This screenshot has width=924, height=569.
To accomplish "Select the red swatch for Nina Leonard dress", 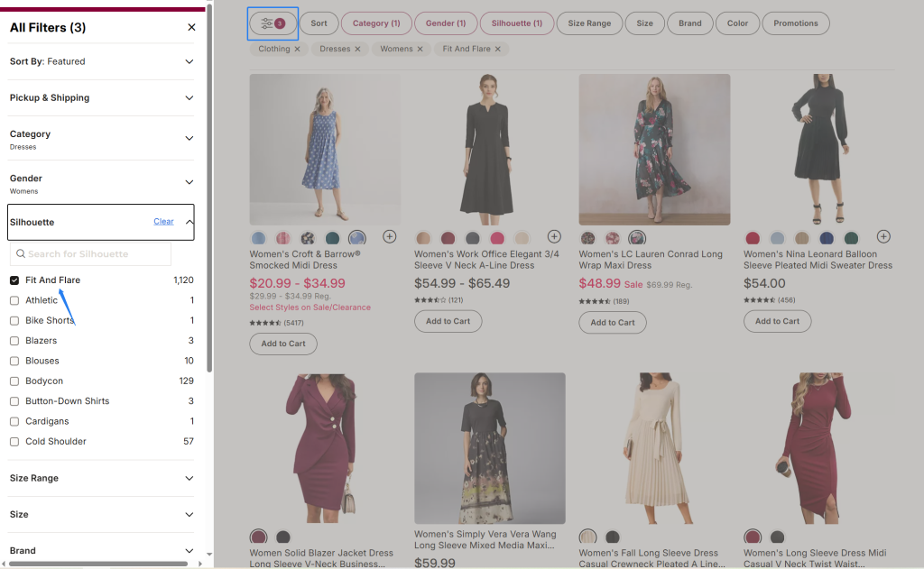I will [753, 238].
